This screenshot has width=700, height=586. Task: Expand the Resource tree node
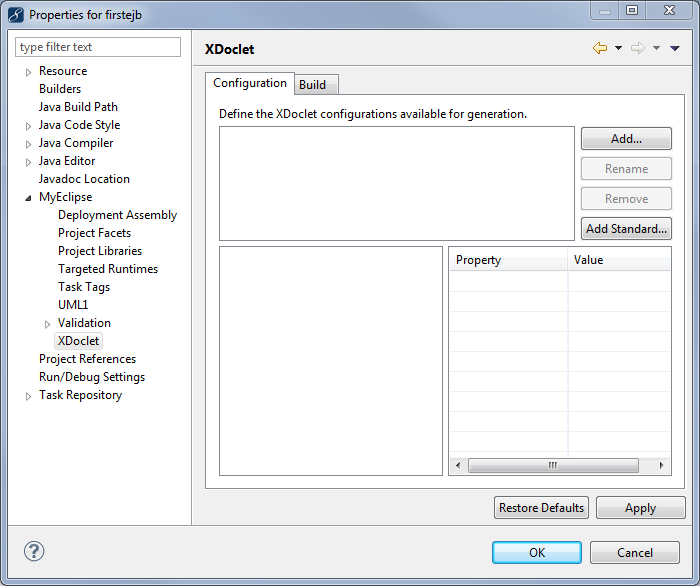(29, 72)
